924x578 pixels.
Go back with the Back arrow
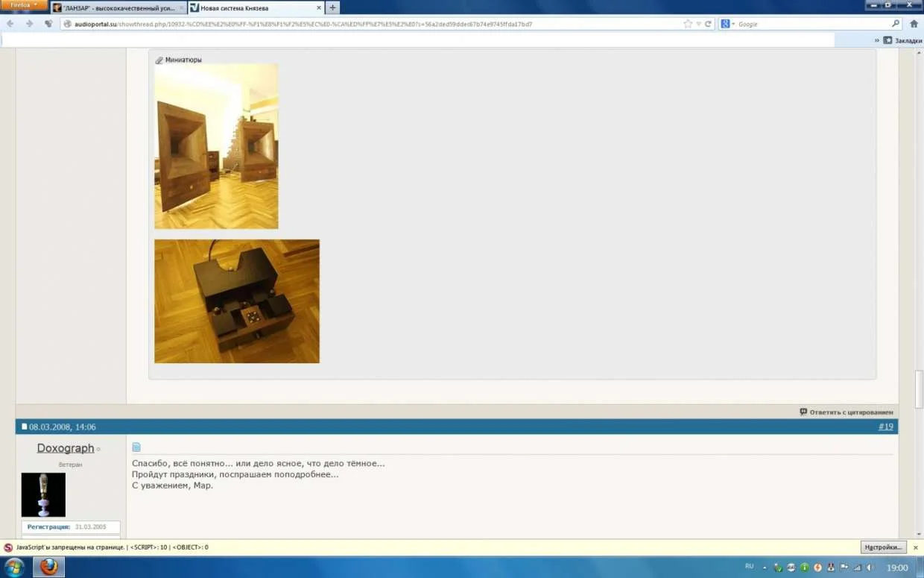[10, 24]
